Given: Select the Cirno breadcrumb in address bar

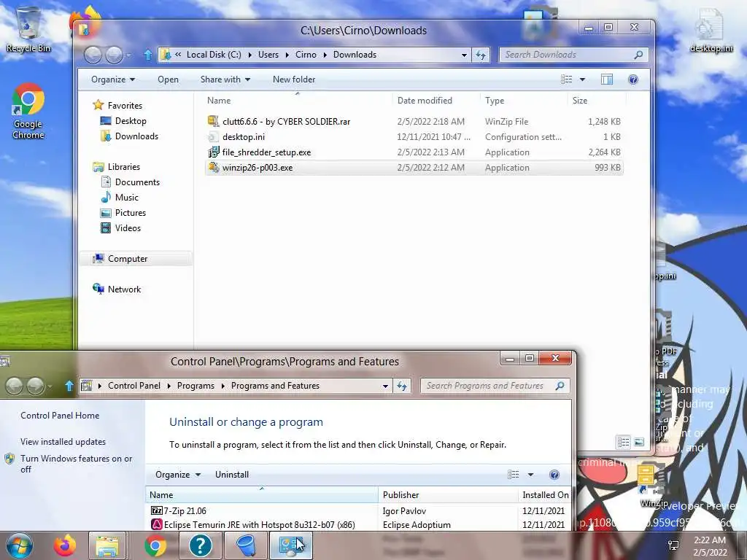Looking at the screenshot, I should (x=306, y=55).
